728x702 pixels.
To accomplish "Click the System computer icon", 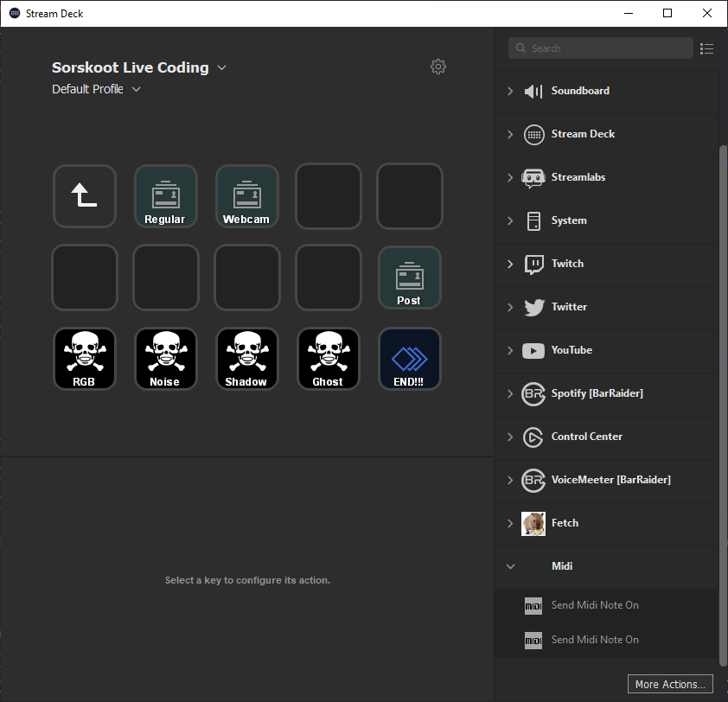I will pyautogui.click(x=533, y=221).
